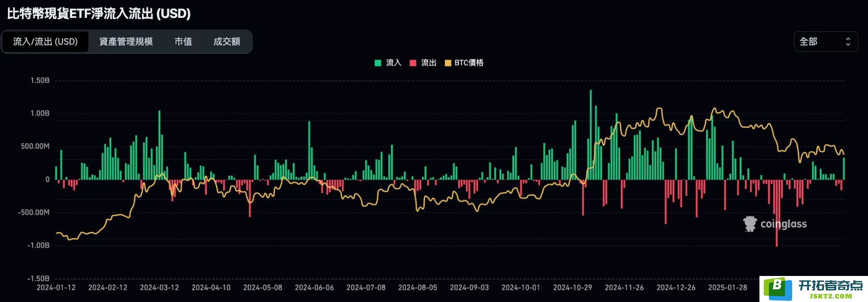This screenshot has width=868, height=302.
Task: Click the yellow BTC價格 legend swatch
Action: [448, 63]
